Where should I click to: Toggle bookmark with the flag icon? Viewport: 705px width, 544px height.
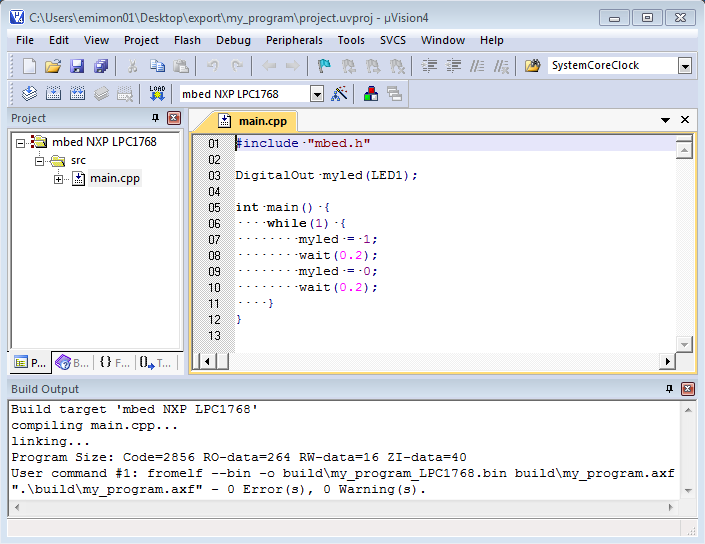tap(324, 66)
